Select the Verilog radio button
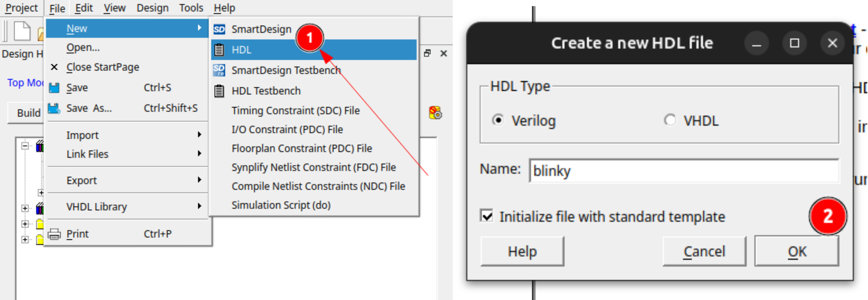 pyautogui.click(x=498, y=120)
